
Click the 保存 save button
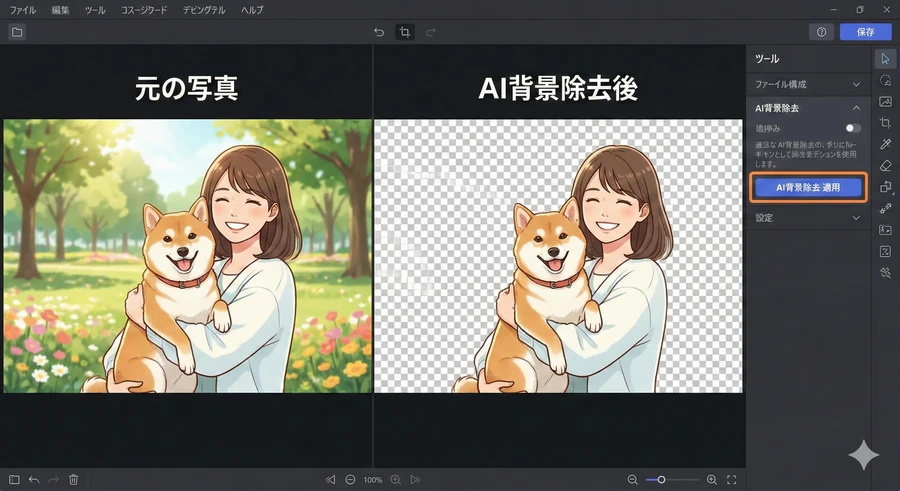coord(865,32)
